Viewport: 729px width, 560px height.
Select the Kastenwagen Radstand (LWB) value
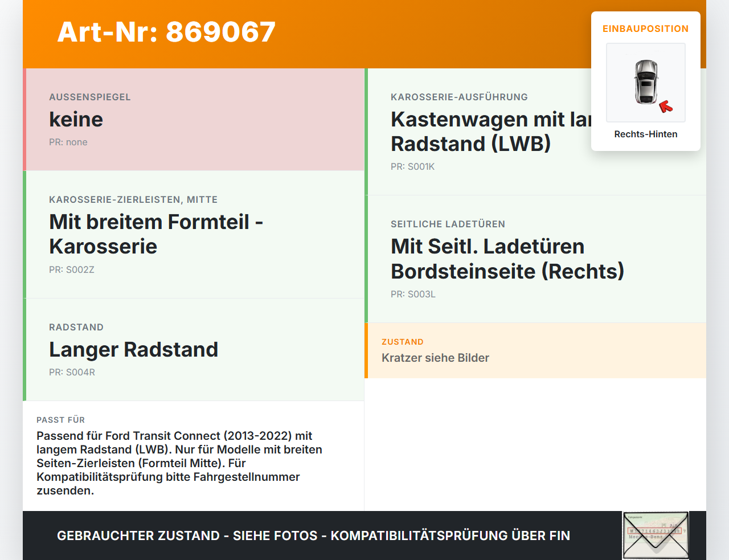[x=491, y=132]
